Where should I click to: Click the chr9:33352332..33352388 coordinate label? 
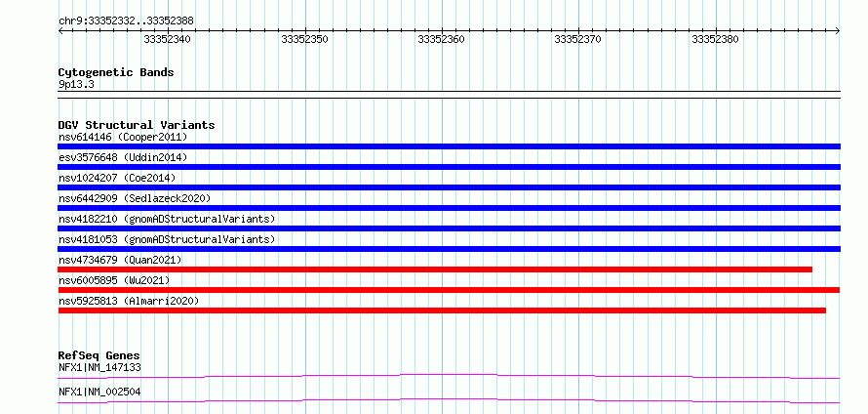[126, 21]
